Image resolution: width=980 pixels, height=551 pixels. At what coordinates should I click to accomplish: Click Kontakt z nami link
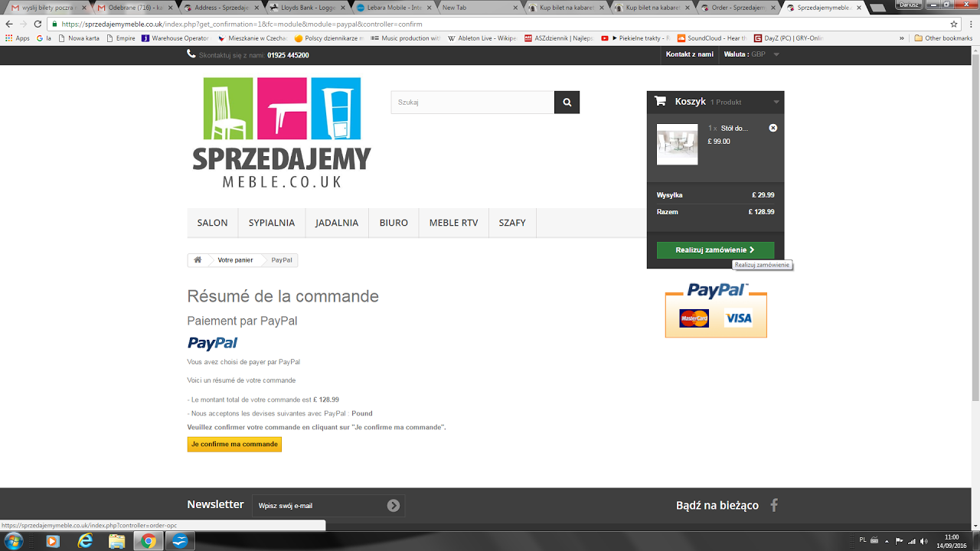[690, 54]
